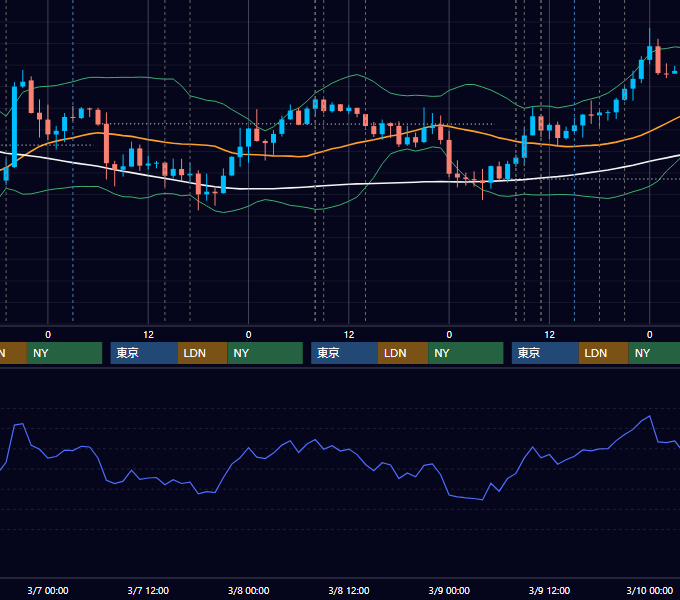
Task: Click hour label '0' above 3/8 00:00
Action: coord(248,335)
